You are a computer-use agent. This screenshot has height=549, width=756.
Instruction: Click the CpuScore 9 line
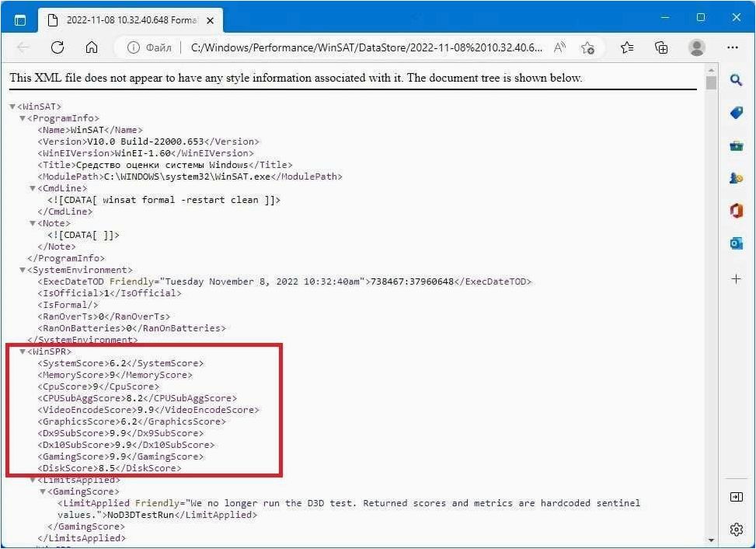(99, 386)
